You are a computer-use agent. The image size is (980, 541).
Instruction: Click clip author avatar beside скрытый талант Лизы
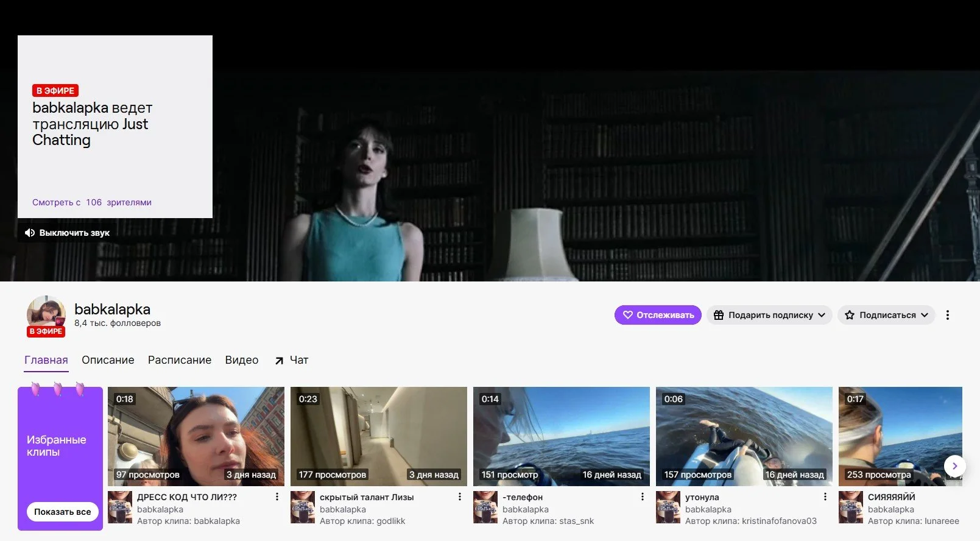(x=303, y=507)
